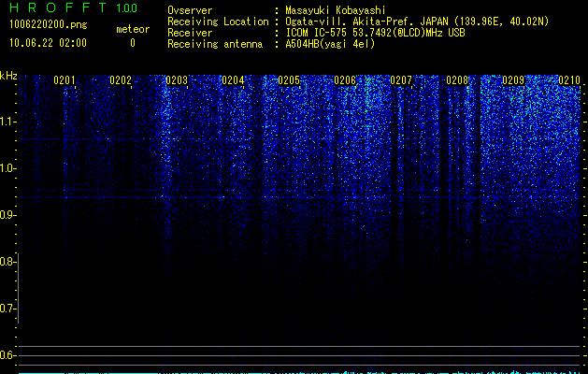Click the meteor count value 0
Viewport: 588px width, 374px height.
[x=133, y=43]
